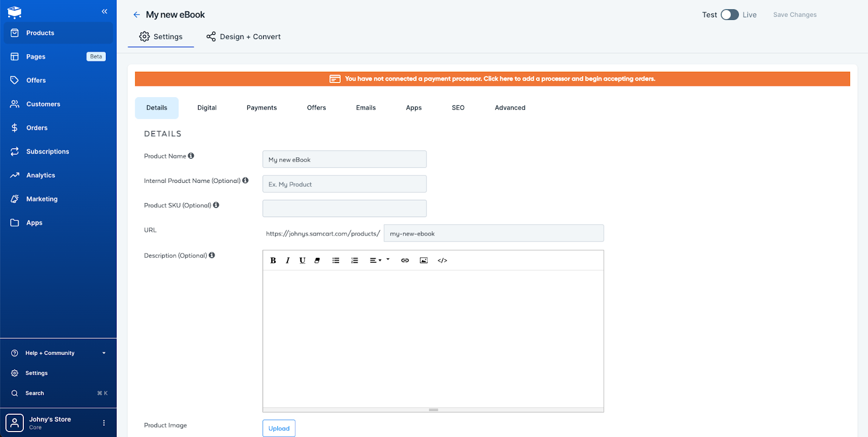Insert an image in description

point(424,261)
